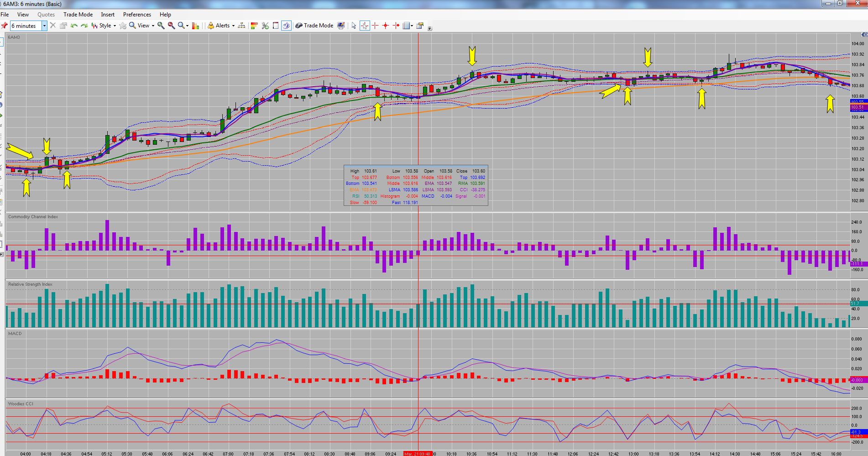
Task: Open chart properties icon next to delete X
Action: (63, 26)
